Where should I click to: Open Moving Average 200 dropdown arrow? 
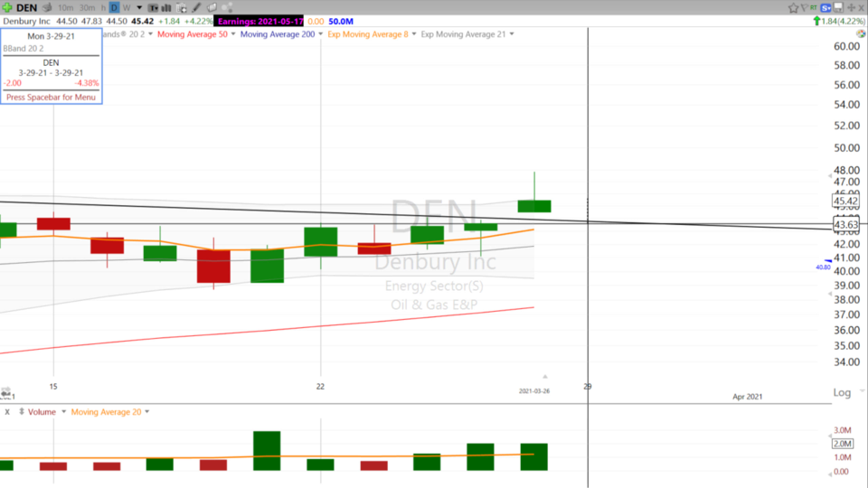320,34
